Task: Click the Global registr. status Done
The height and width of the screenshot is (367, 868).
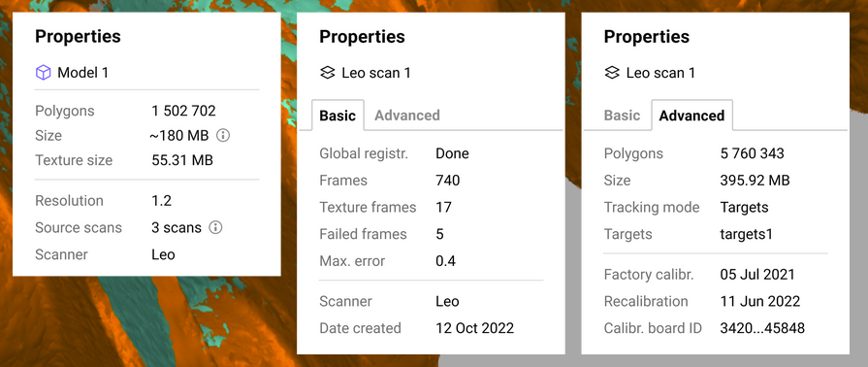Action: pos(452,153)
